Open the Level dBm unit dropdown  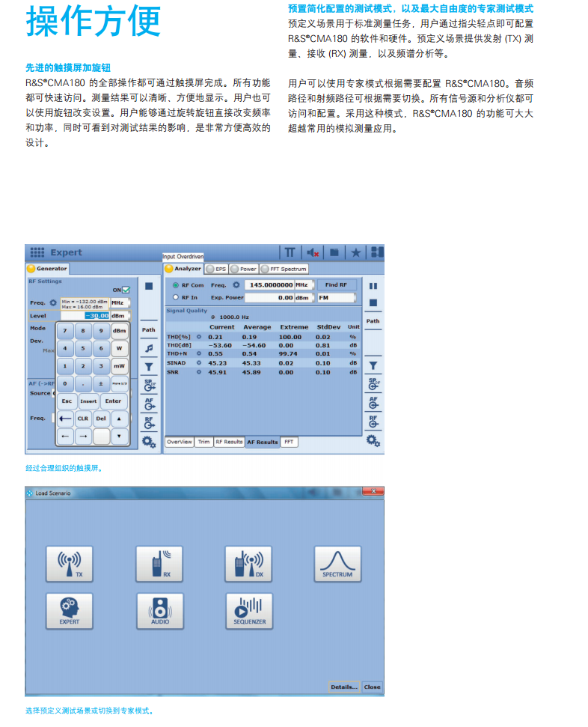point(120,316)
